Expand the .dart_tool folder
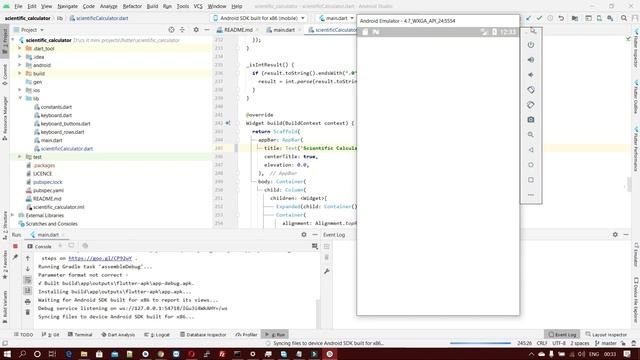Image resolution: width=640 pixels, height=360 pixels. 20,48
